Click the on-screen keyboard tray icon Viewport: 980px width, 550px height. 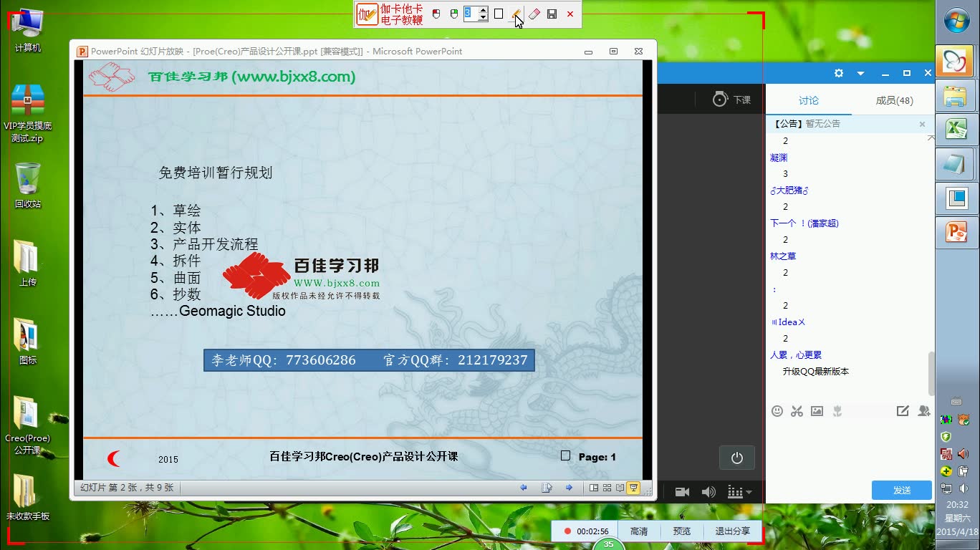point(956,402)
